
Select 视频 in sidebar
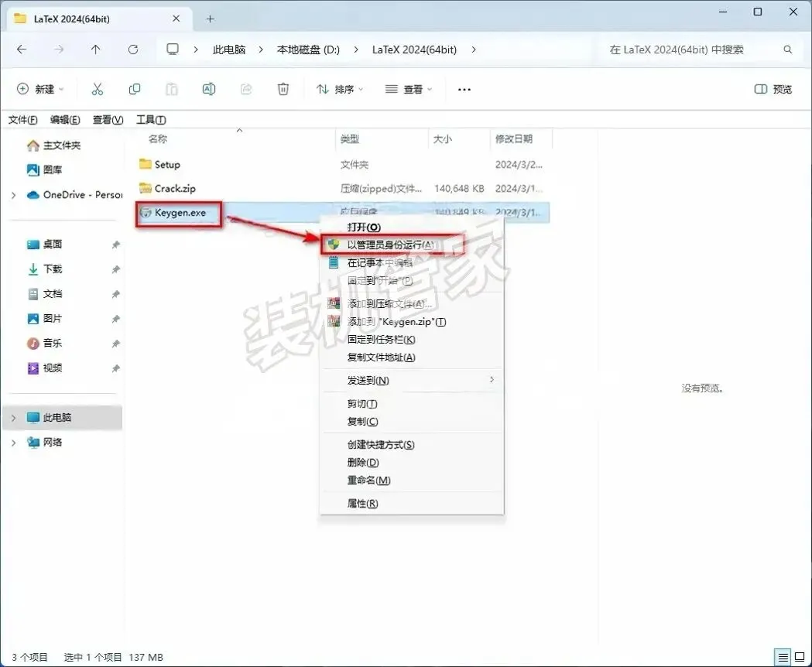53,368
